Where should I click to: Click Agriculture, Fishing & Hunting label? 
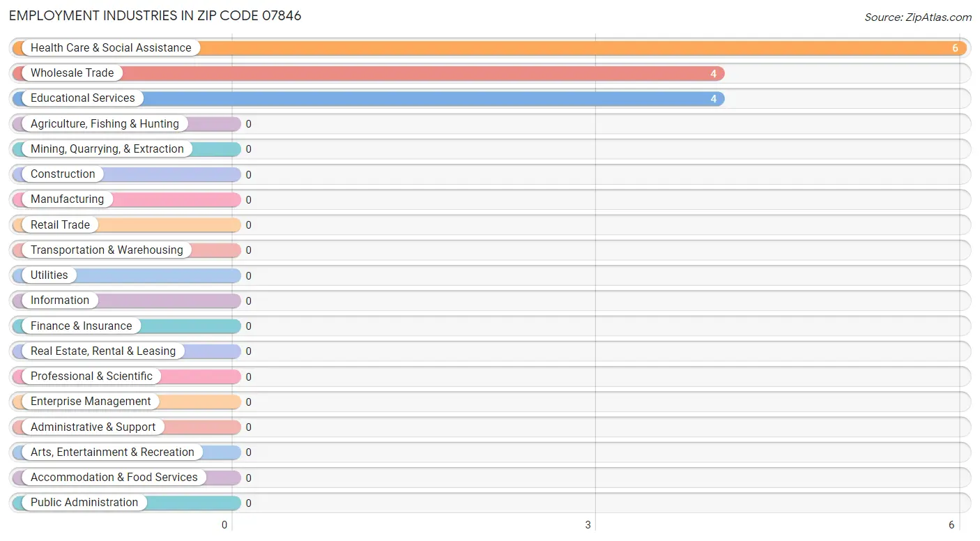click(105, 123)
